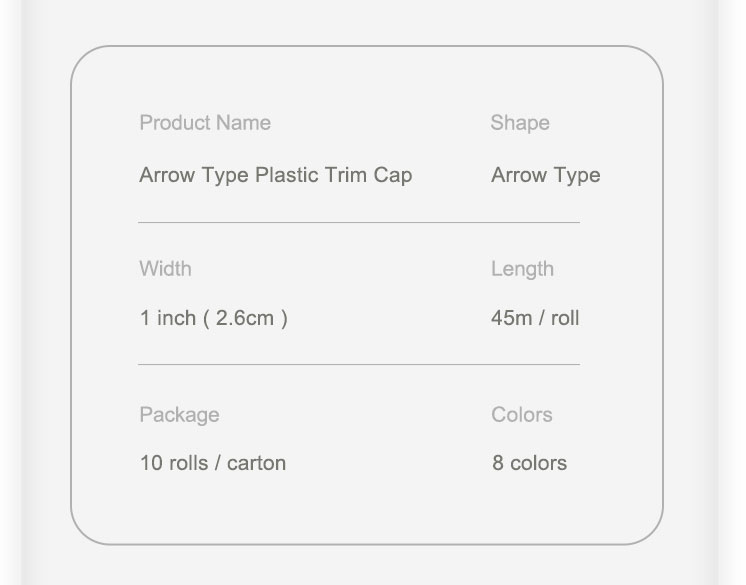Click the 'Colors' field label

click(521, 415)
